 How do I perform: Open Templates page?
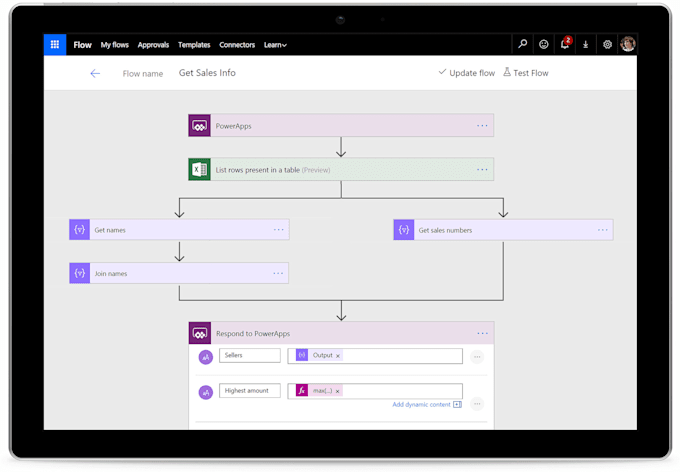(x=194, y=45)
